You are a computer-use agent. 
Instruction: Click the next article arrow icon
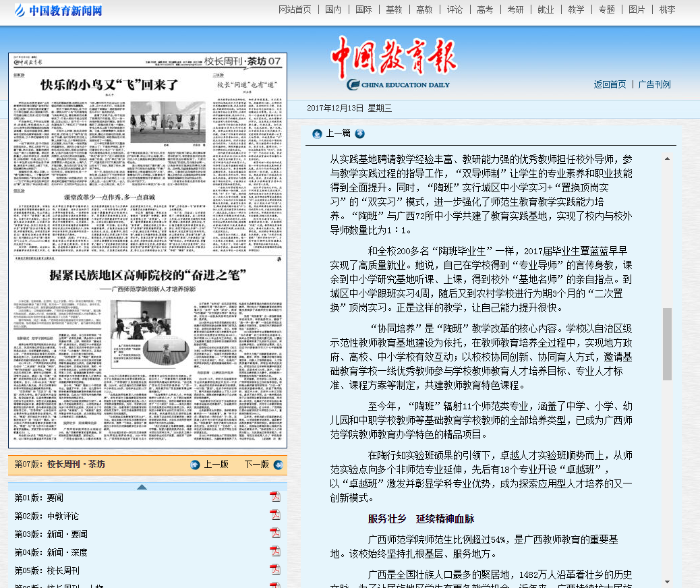(x=360, y=134)
